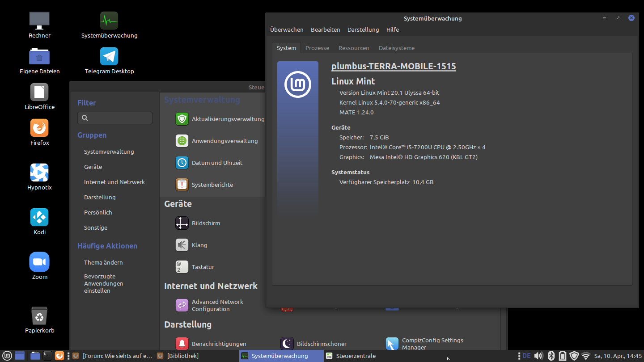644x362 pixels.
Task: Select Internet und Netzwerk group in sidebar
Action: [x=114, y=182]
